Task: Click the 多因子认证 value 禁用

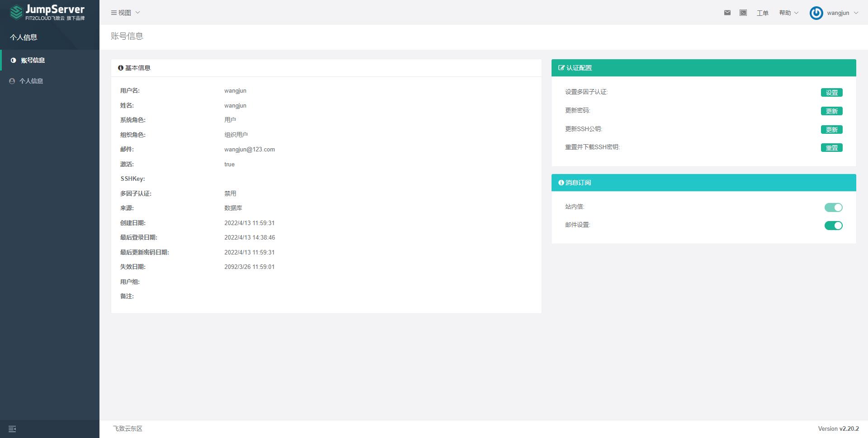Action: [x=230, y=193]
